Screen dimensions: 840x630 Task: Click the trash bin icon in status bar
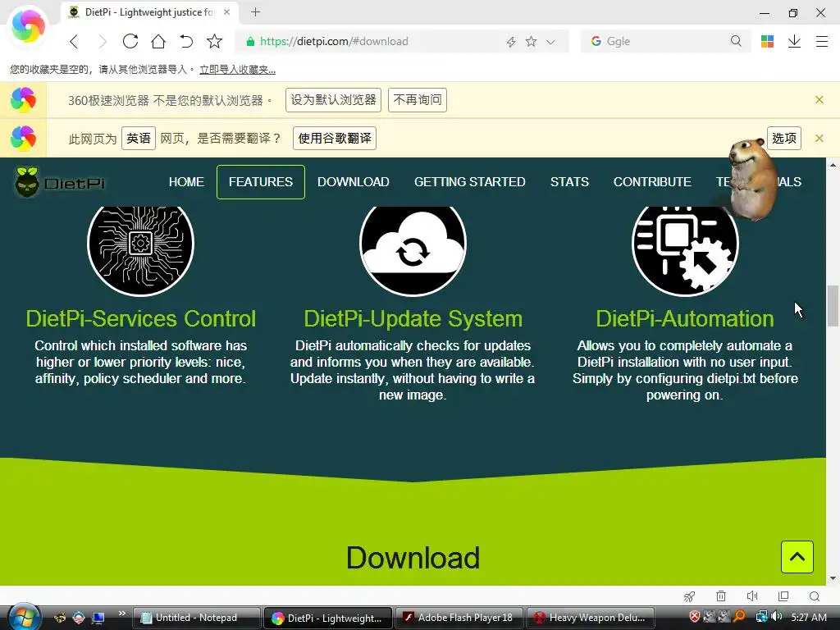[721, 596]
